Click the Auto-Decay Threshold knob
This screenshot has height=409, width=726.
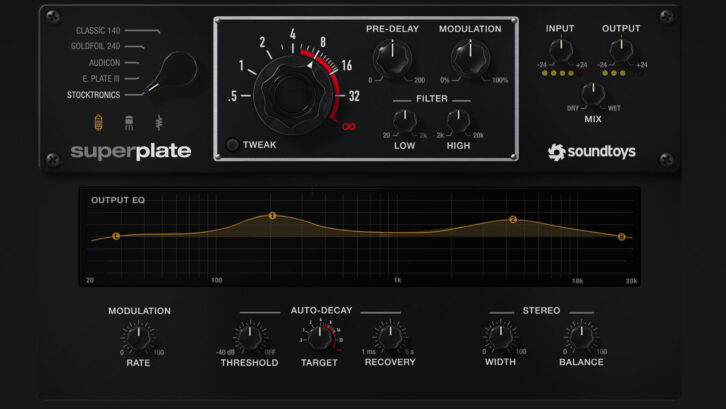(250, 338)
